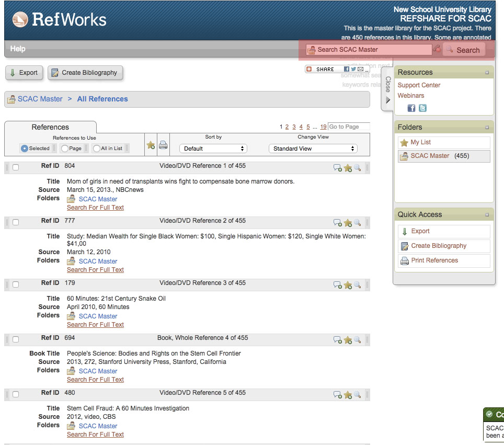
Task: Click Add to My List star icon in toolbar
Action: [151, 145]
